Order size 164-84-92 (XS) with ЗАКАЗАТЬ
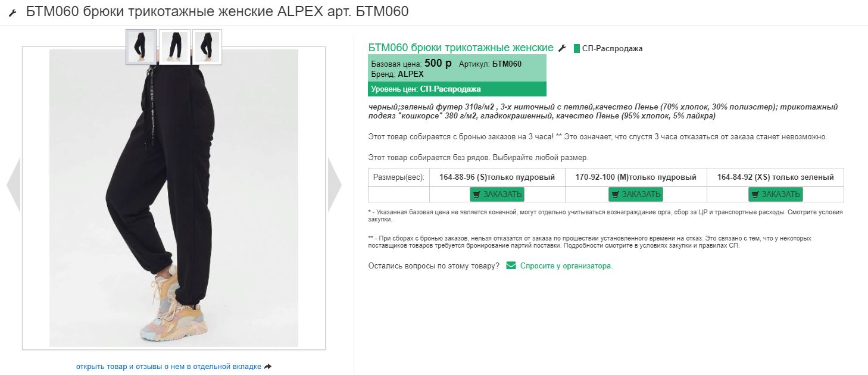The image size is (868, 375). [x=775, y=194]
